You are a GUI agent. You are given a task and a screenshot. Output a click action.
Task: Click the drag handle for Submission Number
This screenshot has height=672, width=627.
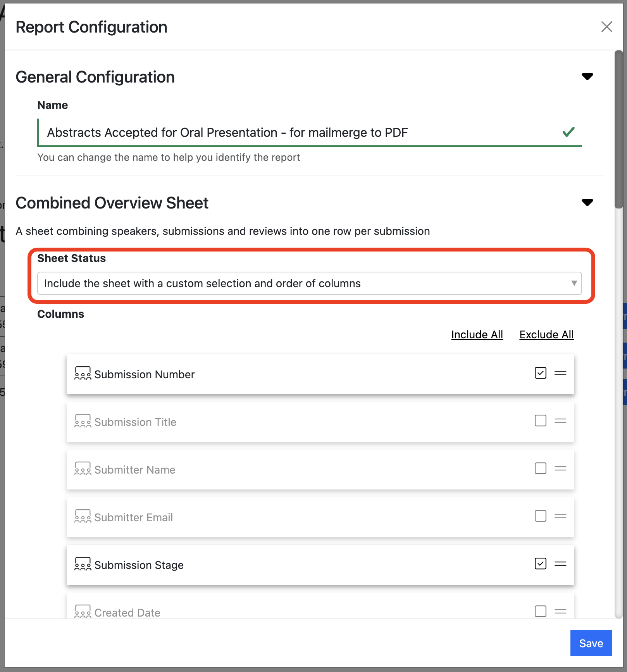560,373
